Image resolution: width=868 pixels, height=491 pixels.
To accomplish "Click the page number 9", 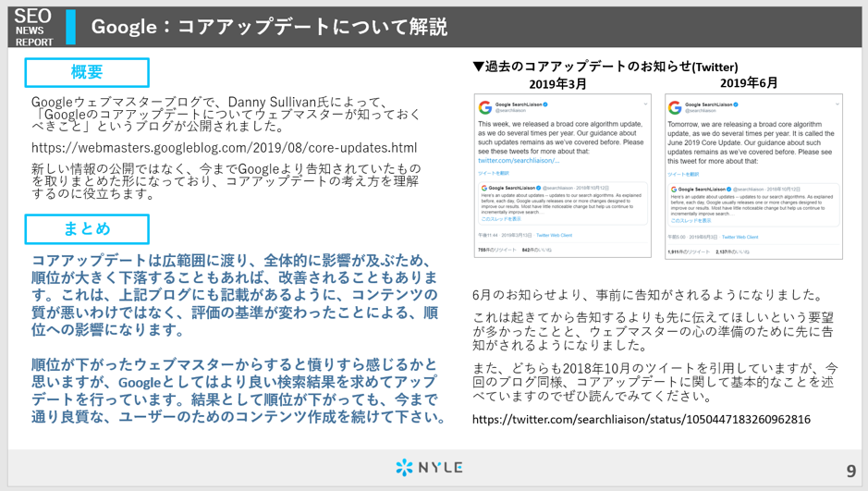I will coord(850,471).
